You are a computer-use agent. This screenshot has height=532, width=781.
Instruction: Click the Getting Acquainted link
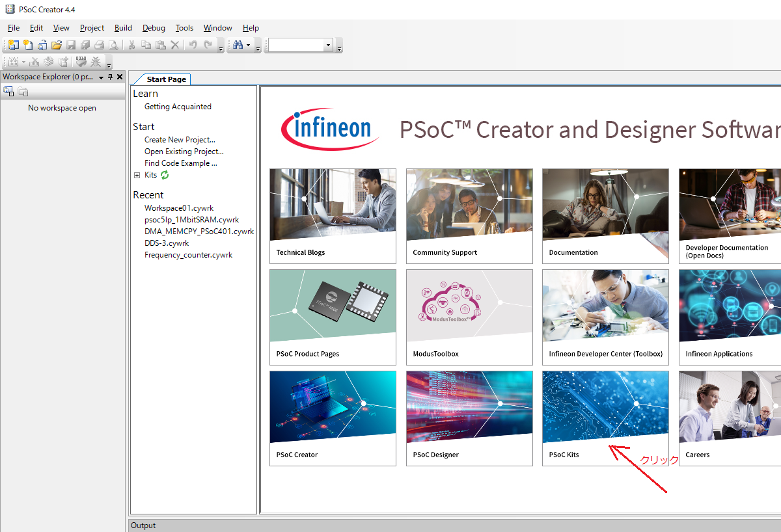point(178,107)
